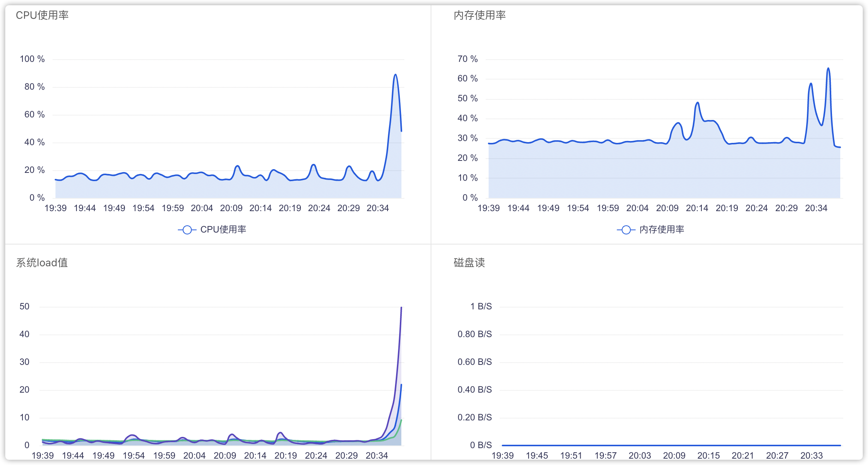Click the 系统load值 panel title
868x465 pixels.
pyautogui.click(x=42, y=262)
